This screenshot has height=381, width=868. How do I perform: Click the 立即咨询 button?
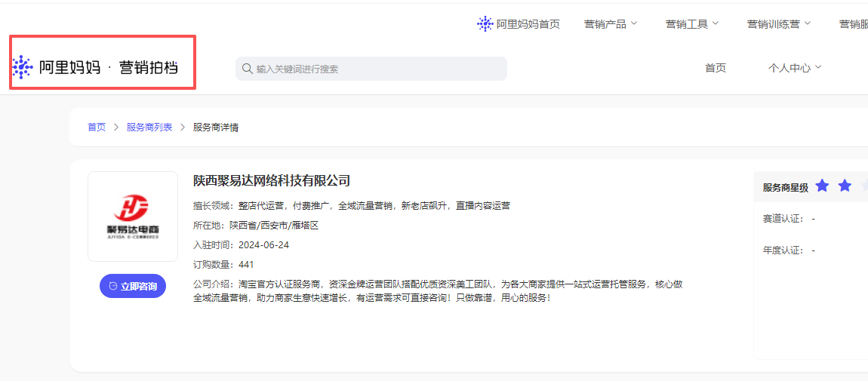(133, 286)
